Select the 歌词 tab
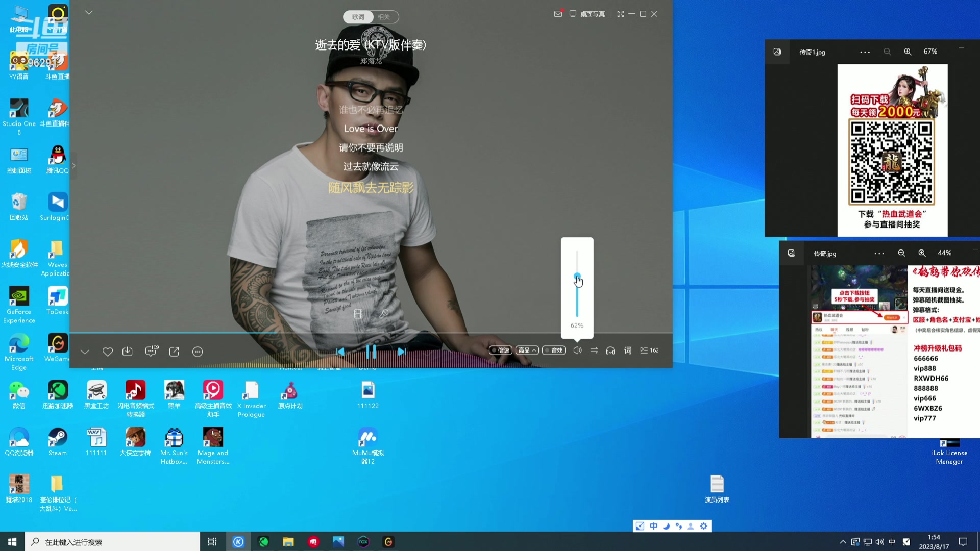The image size is (980, 551). pos(358,17)
